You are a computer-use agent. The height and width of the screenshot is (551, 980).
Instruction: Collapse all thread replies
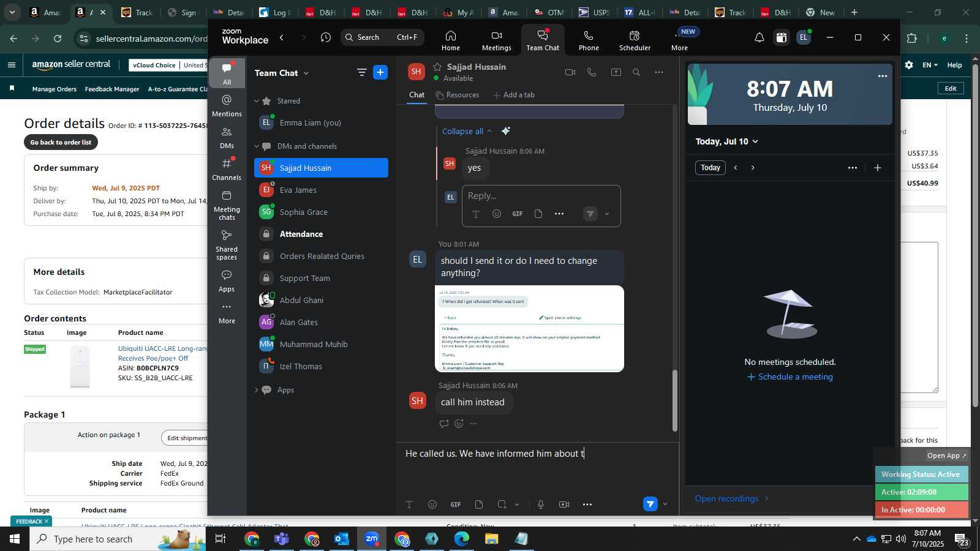tap(467, 131)
